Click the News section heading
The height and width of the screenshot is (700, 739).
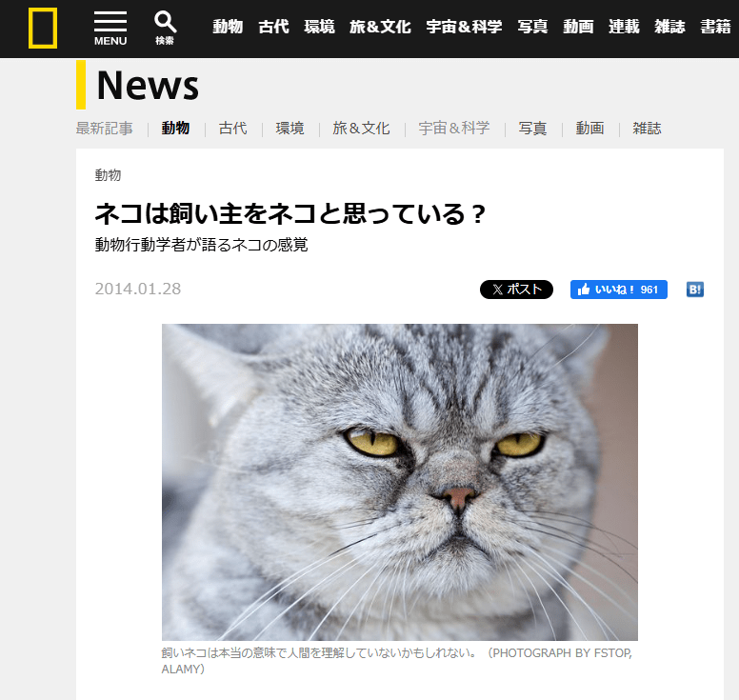(148, 86)
